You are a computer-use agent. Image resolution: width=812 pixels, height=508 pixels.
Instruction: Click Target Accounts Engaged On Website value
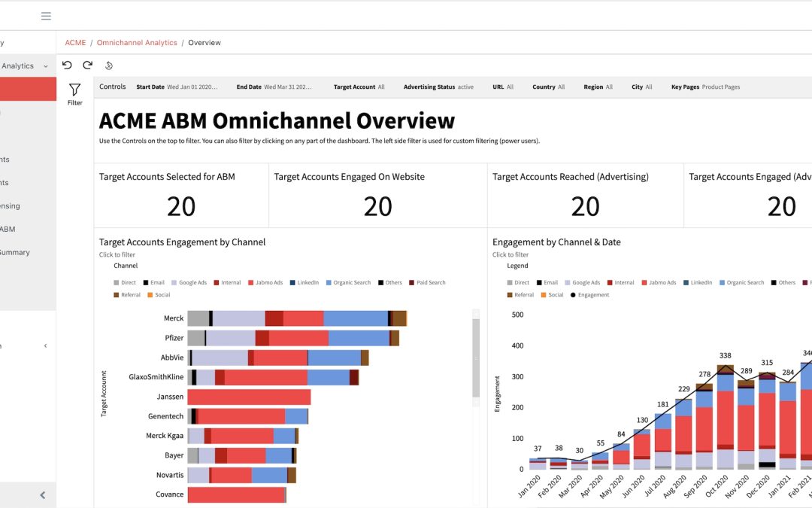coord(378,206)
